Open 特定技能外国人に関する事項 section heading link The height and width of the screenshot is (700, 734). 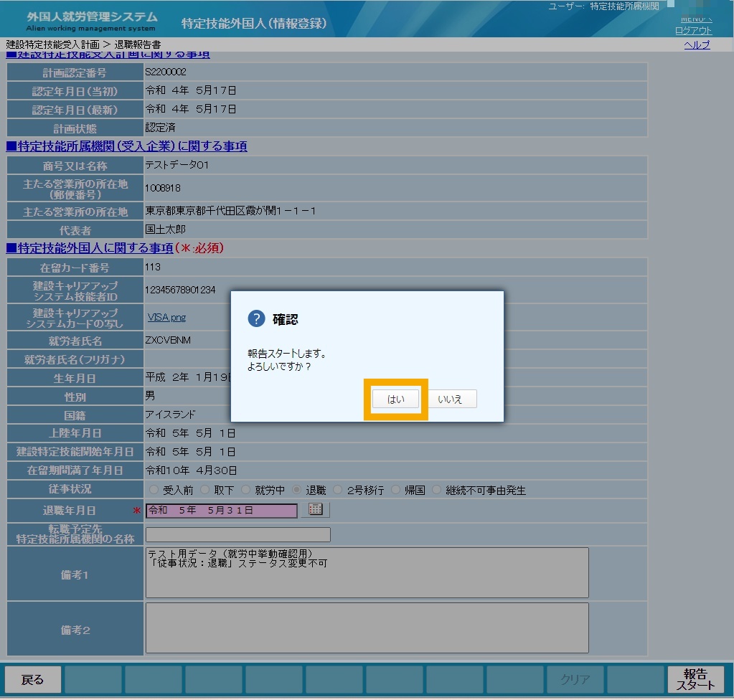(x=90, y=248)
